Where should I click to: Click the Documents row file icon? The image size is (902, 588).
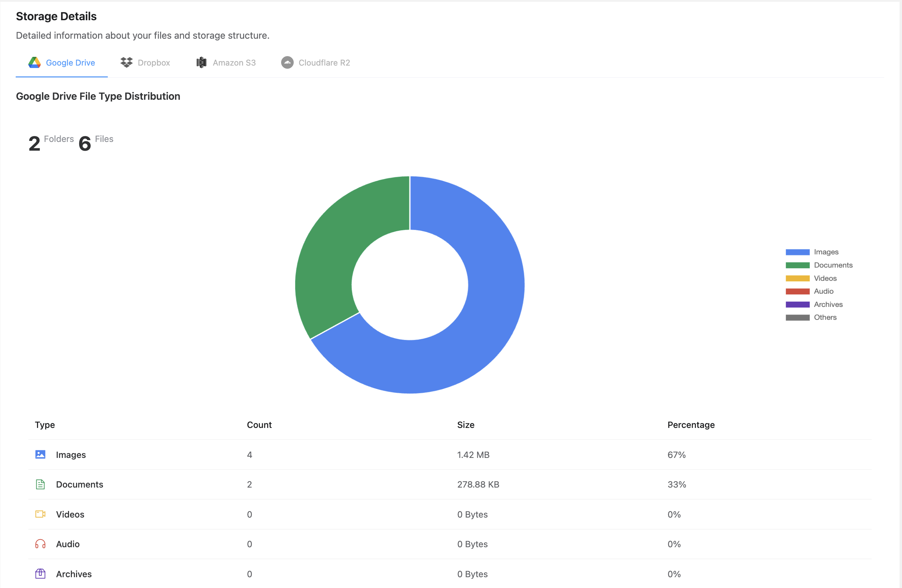(40, 484)
